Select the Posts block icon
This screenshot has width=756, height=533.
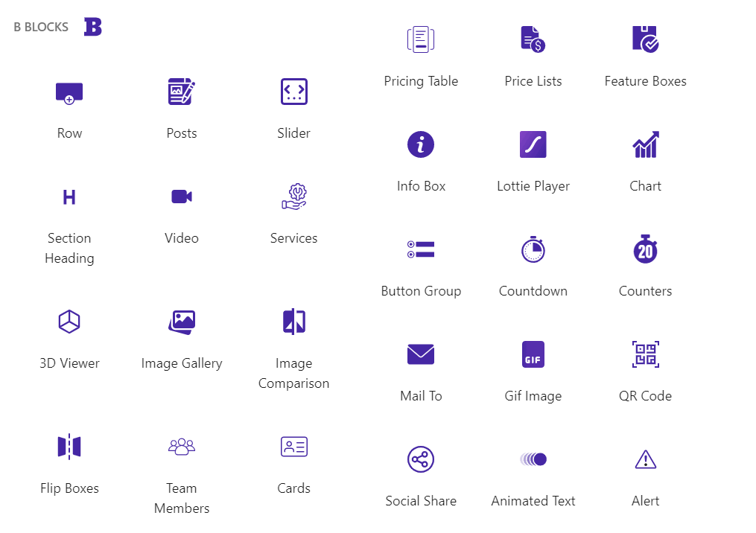click(x=182, y=92)
